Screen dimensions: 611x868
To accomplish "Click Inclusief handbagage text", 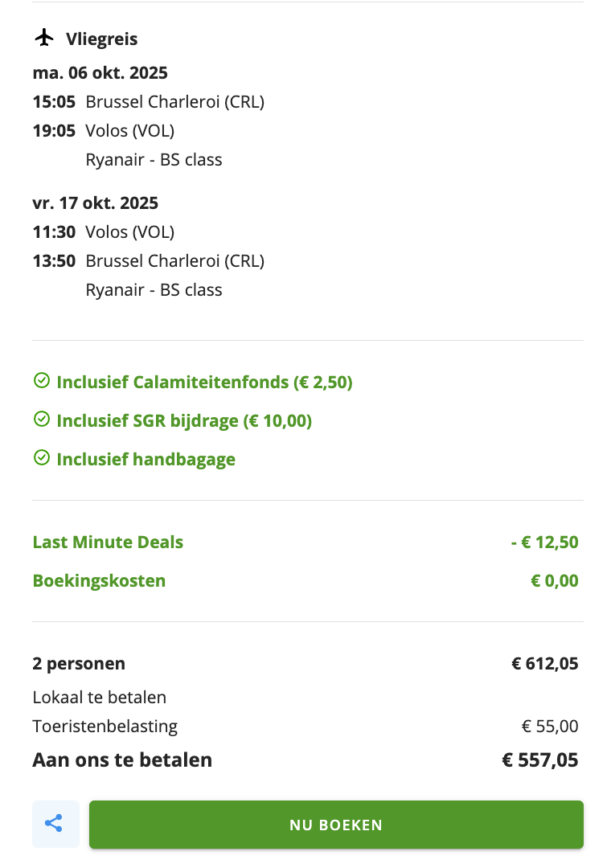I will coord(146,460).
